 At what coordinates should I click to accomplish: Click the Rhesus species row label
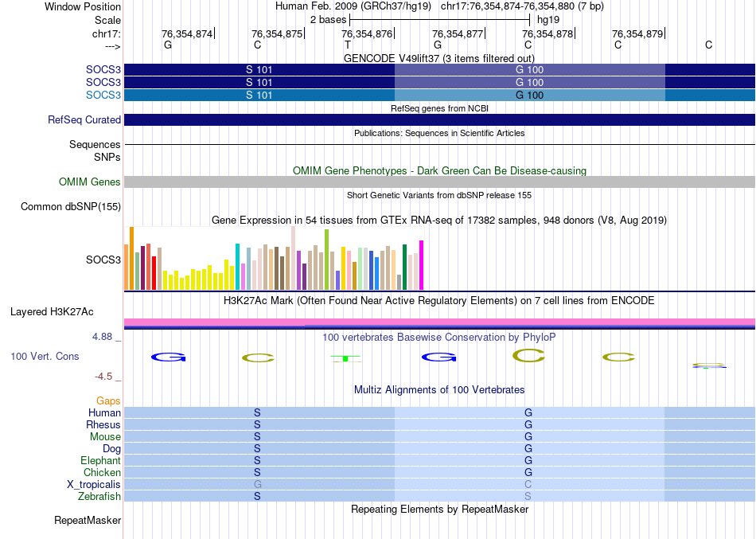103,424
